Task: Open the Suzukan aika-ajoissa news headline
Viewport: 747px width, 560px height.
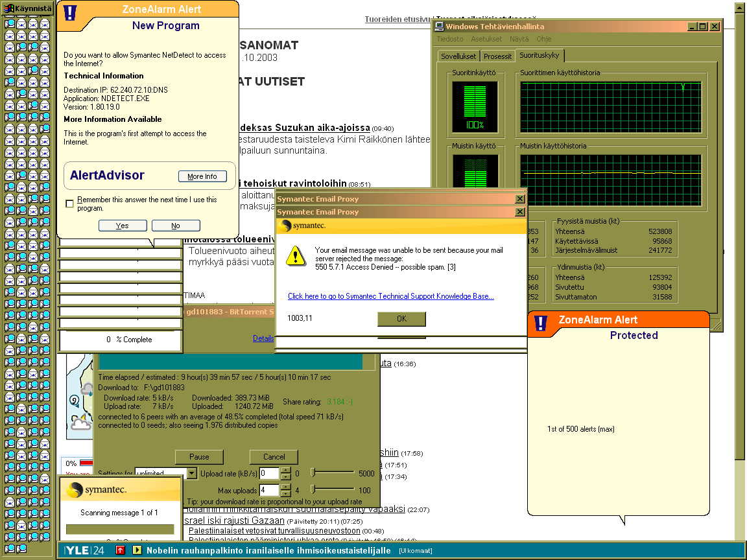Action: (x=305, y=128)
